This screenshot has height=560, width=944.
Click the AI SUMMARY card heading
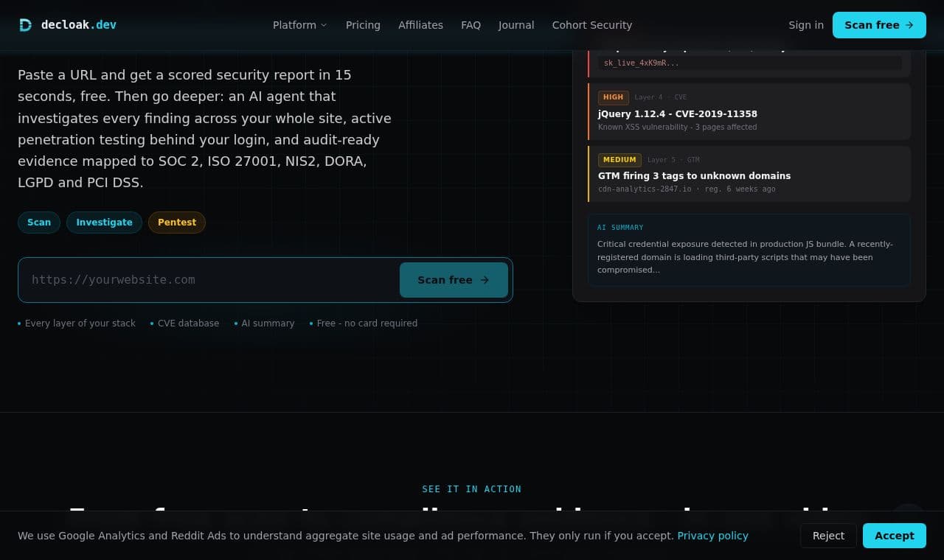[x=620, y=228]
